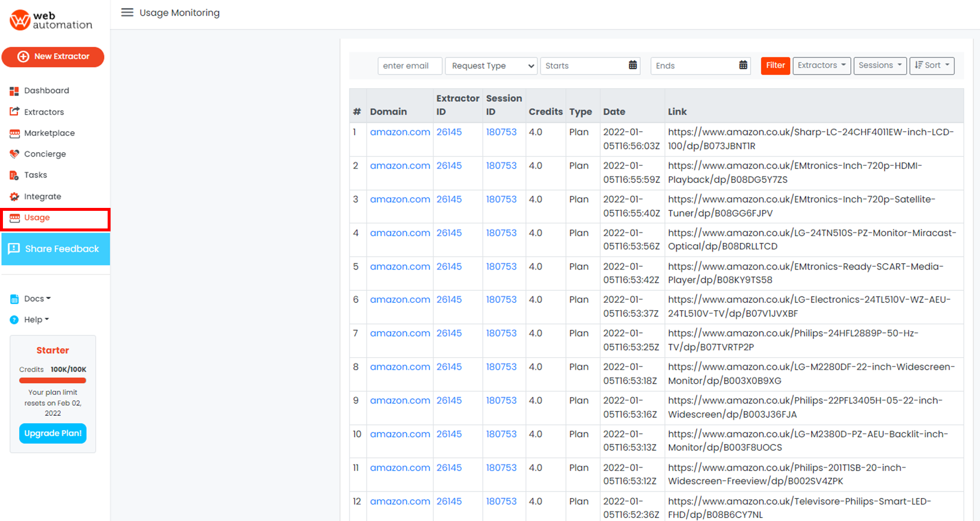Click the LG-M2380D-PZ-AEU link text

(808, 441)
